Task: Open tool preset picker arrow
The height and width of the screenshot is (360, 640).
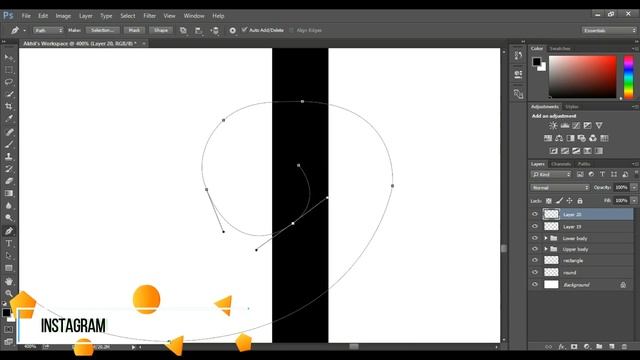Action: (24, 30)
